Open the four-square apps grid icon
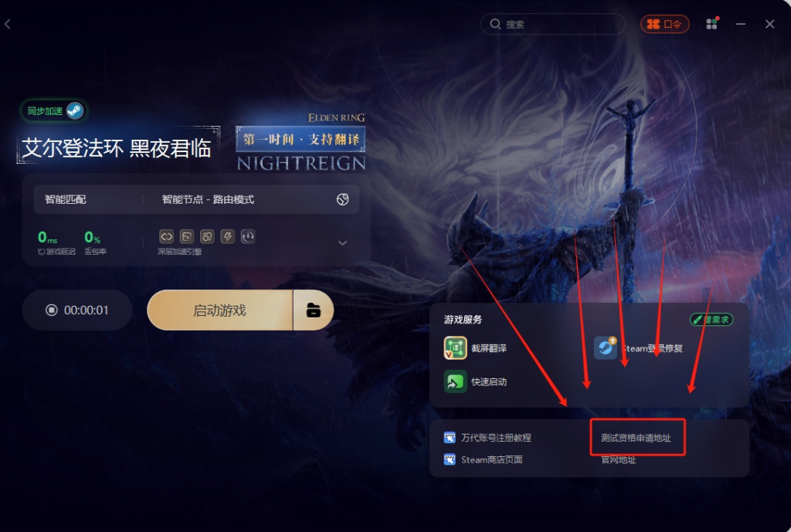The height and width of the screenshot is (532, 791). coord(711,24)
